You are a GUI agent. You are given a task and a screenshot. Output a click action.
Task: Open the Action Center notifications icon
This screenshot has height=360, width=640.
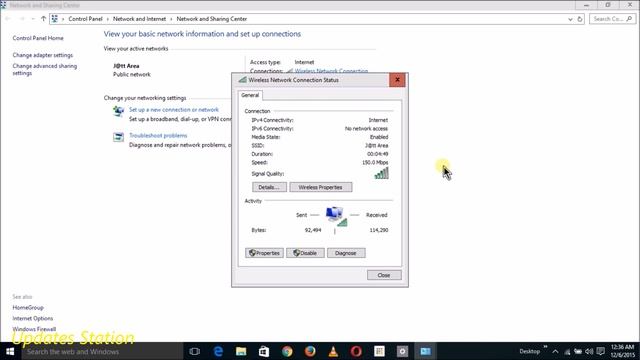pyautogui.click(x=600, y=351)
